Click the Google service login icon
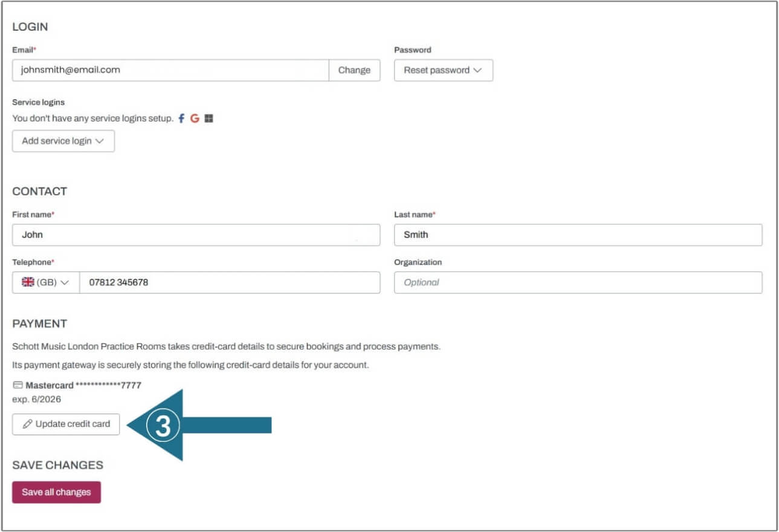779x532 pixels. [195, 118]
